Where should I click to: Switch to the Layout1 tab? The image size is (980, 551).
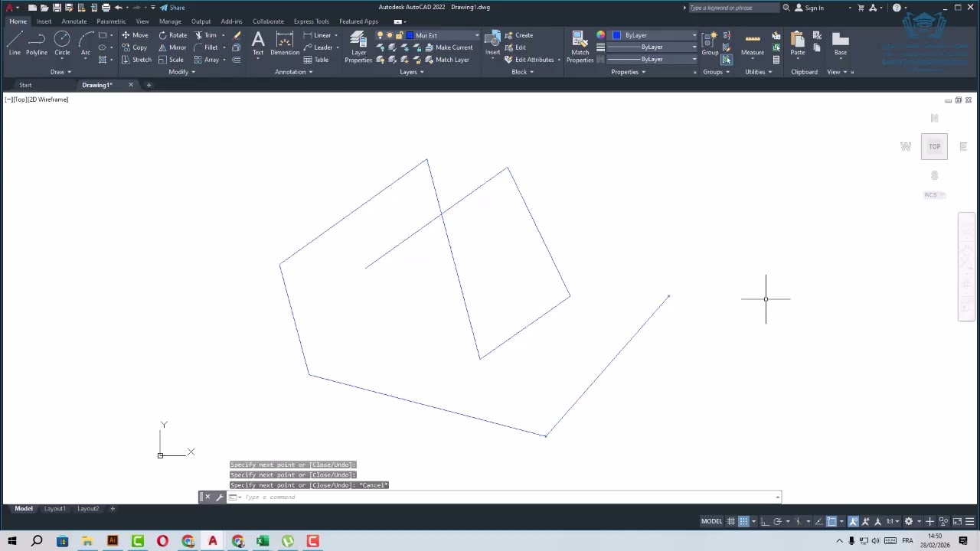(54, 509)
